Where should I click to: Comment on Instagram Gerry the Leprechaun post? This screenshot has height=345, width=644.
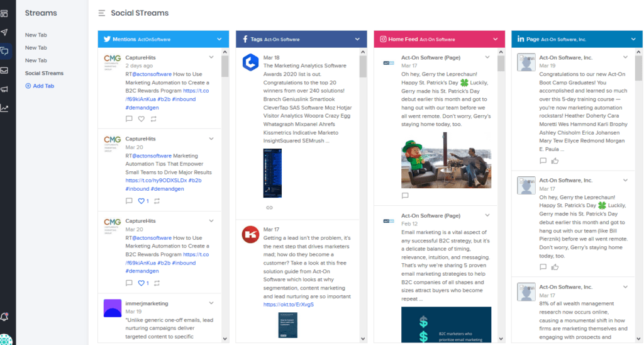coord(405,196)
